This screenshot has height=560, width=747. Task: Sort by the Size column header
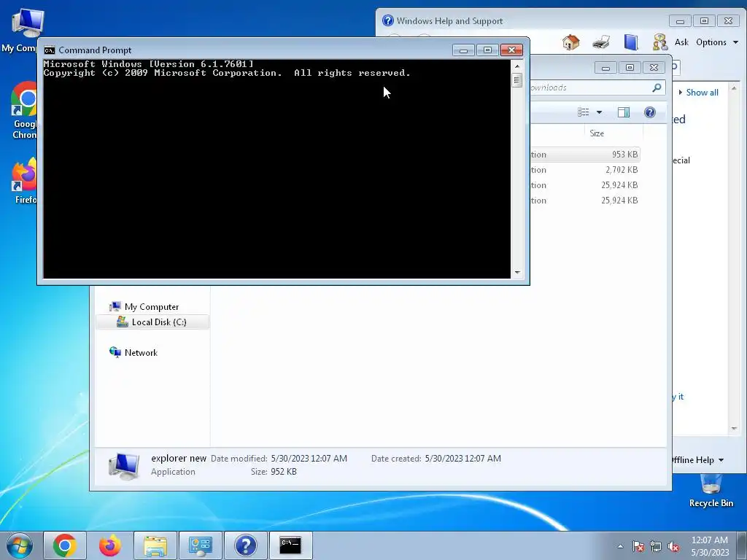[x=597, y=133]
